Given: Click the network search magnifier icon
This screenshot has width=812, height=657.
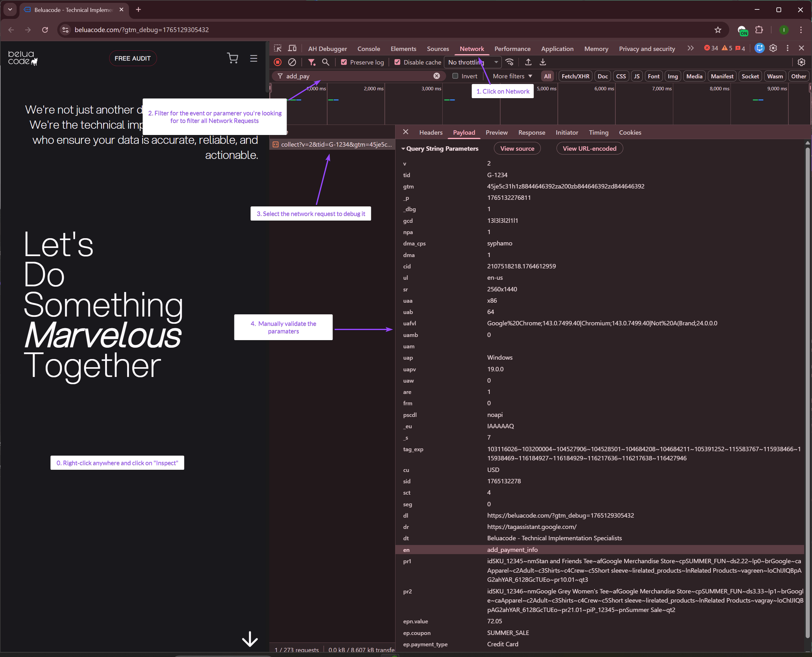Looking at the screenshot, I should point(325,62).
